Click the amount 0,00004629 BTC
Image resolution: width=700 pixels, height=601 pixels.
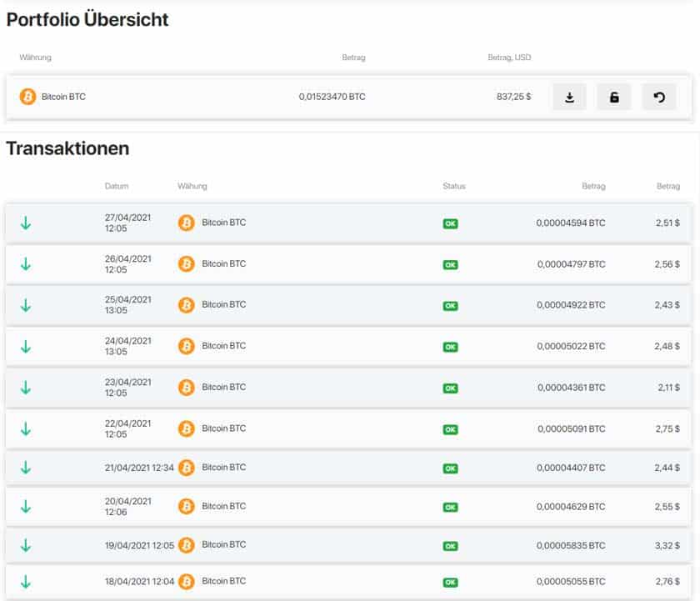coord(571,507)
